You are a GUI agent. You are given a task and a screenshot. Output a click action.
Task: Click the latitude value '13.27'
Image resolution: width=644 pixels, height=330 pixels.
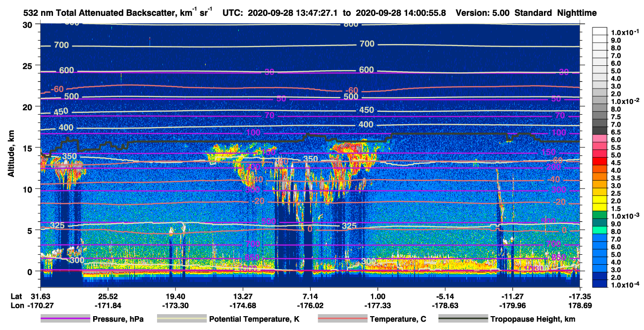point(242,296)
